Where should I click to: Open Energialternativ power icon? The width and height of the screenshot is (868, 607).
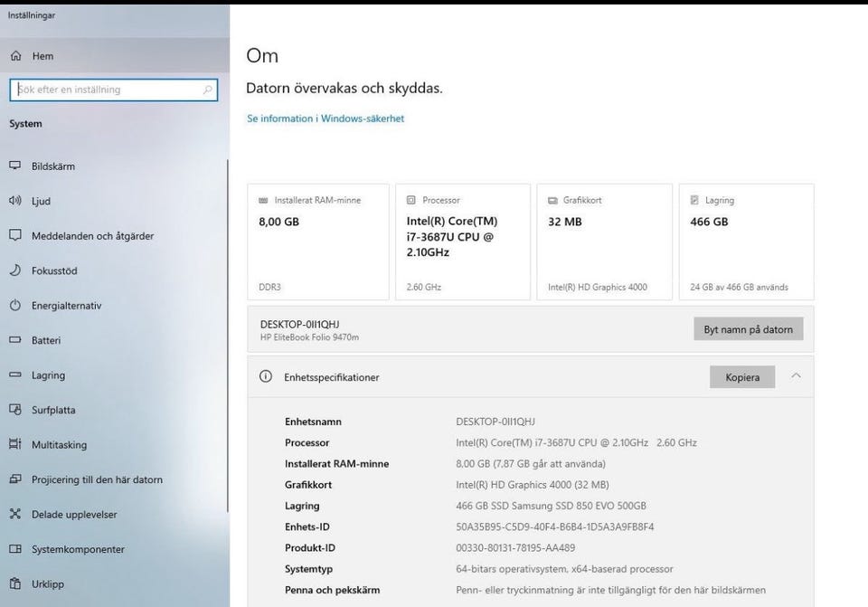point(14,306)
